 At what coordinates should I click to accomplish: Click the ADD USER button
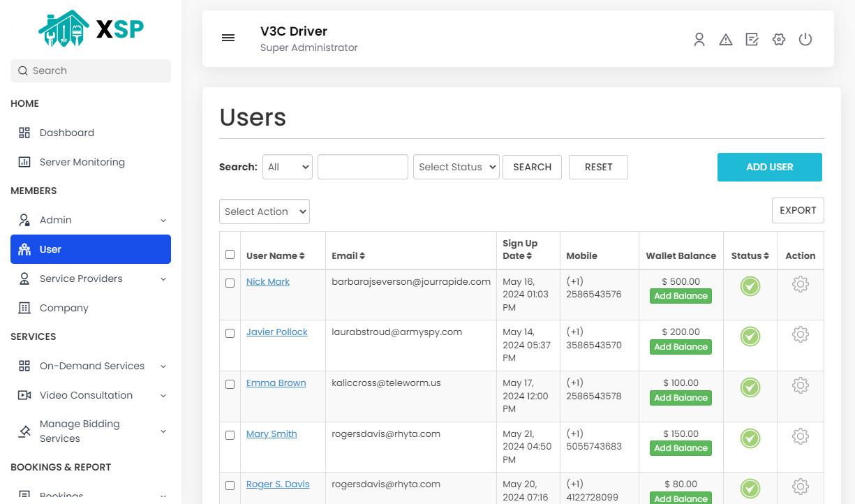click(x=769, y=167)
